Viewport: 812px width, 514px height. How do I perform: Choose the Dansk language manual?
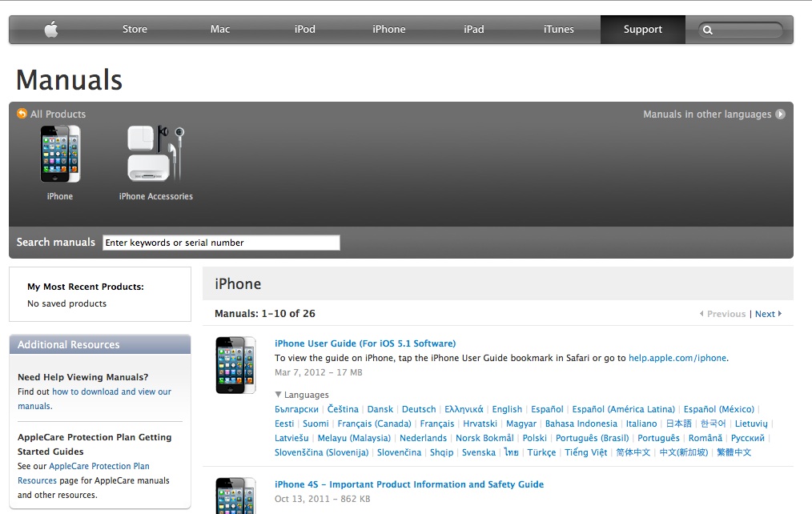pos(380,409)
